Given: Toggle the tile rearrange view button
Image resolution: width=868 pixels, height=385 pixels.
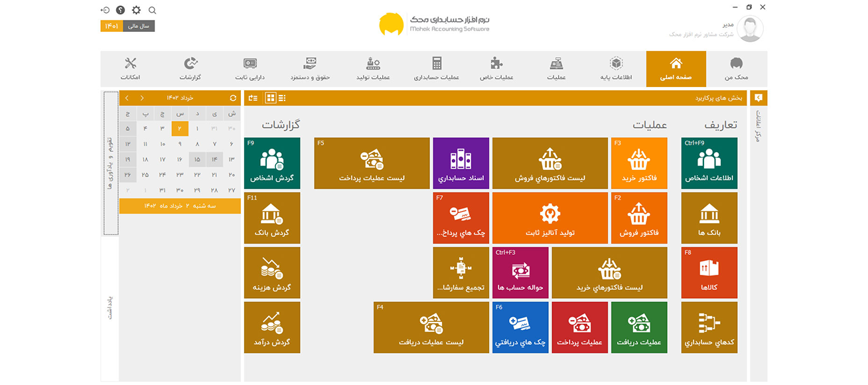Looking at the screenshot, I should (x=253, y=98).
